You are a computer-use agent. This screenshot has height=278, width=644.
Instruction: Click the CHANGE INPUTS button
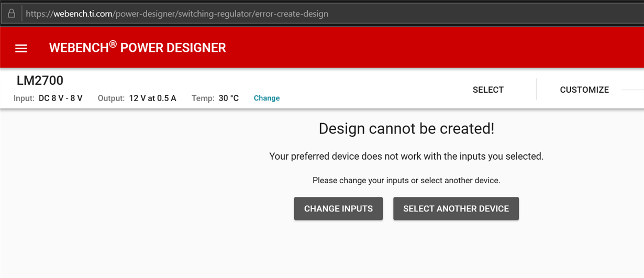338,208
